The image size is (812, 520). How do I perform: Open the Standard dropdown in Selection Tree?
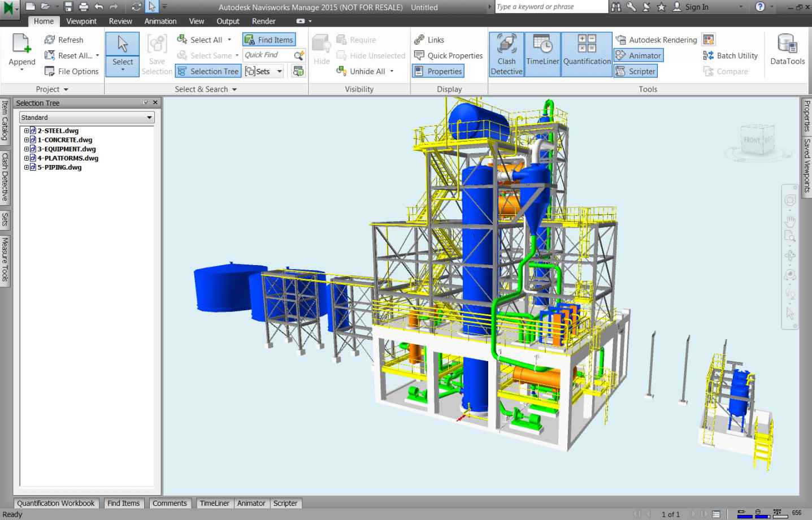point(86,118)
